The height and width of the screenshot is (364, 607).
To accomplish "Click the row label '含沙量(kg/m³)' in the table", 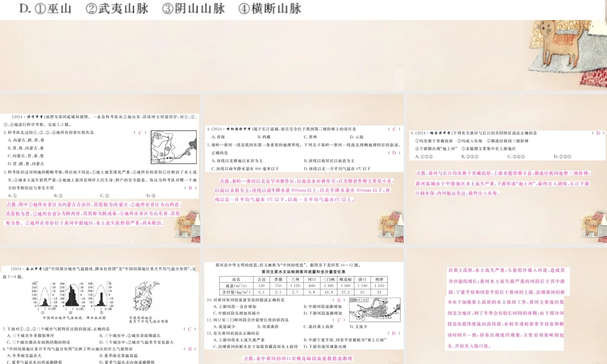I will 236,292.
